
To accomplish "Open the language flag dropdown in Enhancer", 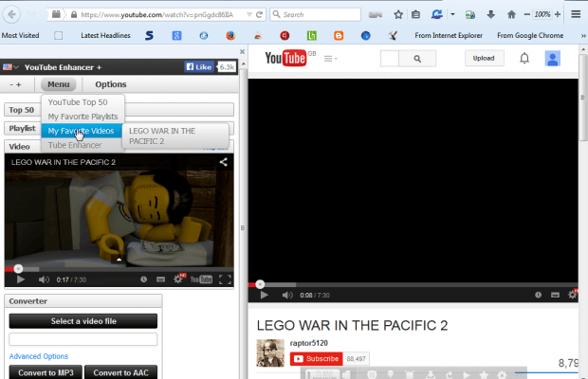I will click(x=10, y=67).
